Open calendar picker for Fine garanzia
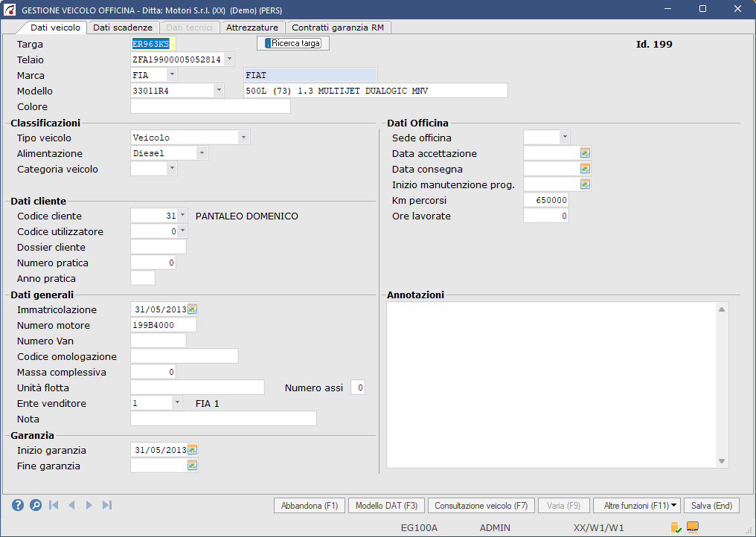This screenshot has width=756, height=537. click(x=192, y=466)
